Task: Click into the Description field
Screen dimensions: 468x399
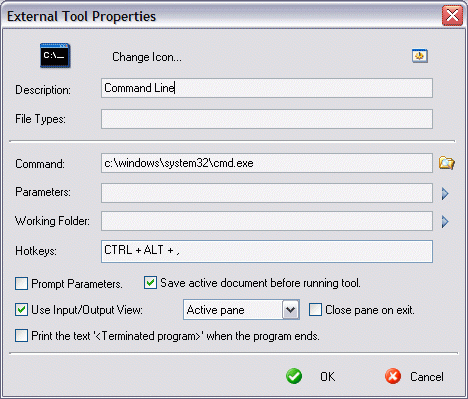Action: click(267, 88)
